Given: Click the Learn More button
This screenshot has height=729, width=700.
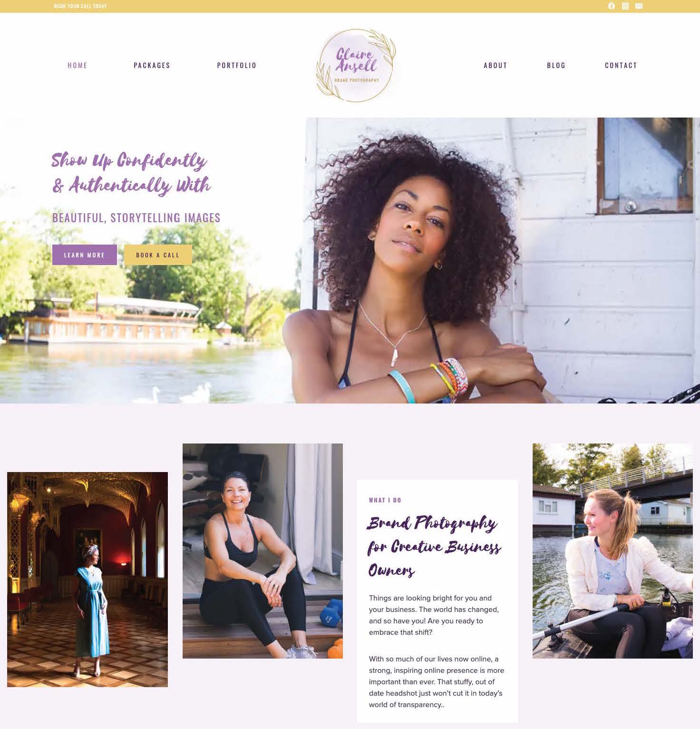Looking at the screenshot, I should (85, 255).
